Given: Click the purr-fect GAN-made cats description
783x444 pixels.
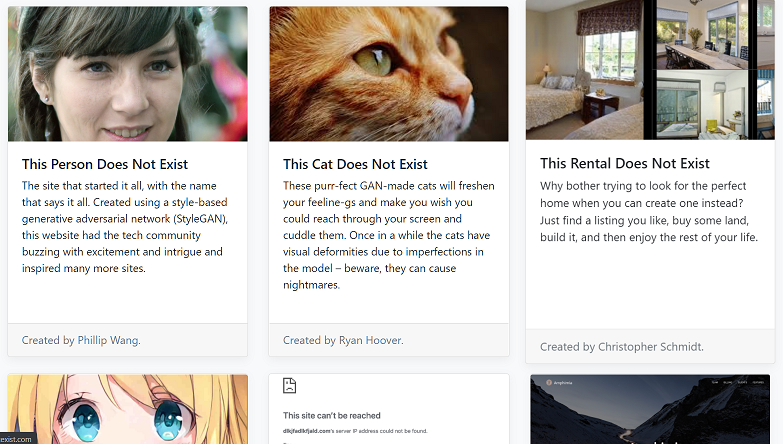Looking at the screenshot, I should 389,235.
